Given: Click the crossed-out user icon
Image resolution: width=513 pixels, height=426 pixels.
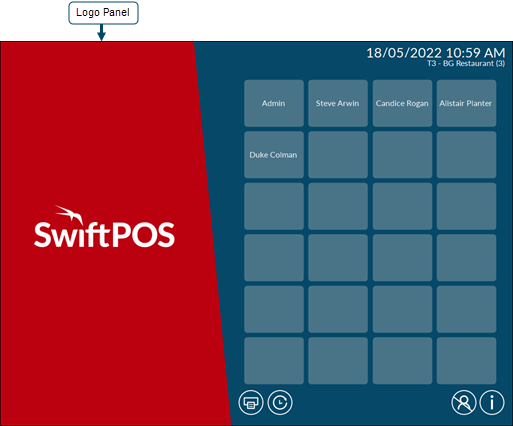Looking at the screenshot, I should tap(464, 402).
